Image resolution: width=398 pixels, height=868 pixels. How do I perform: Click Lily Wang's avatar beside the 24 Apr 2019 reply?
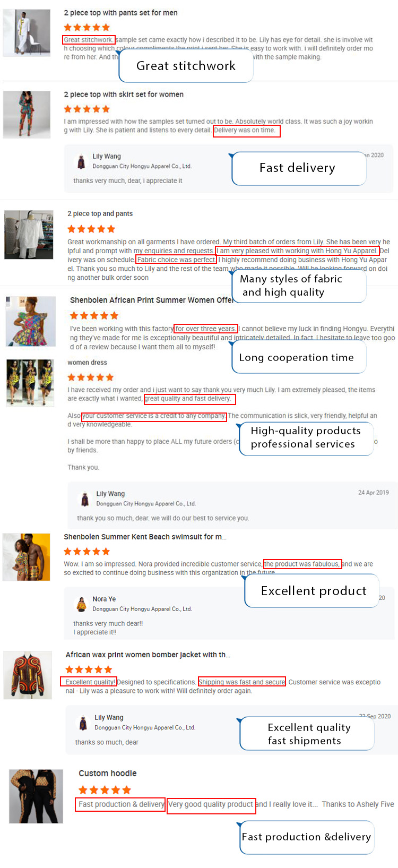tap(85, 499)
